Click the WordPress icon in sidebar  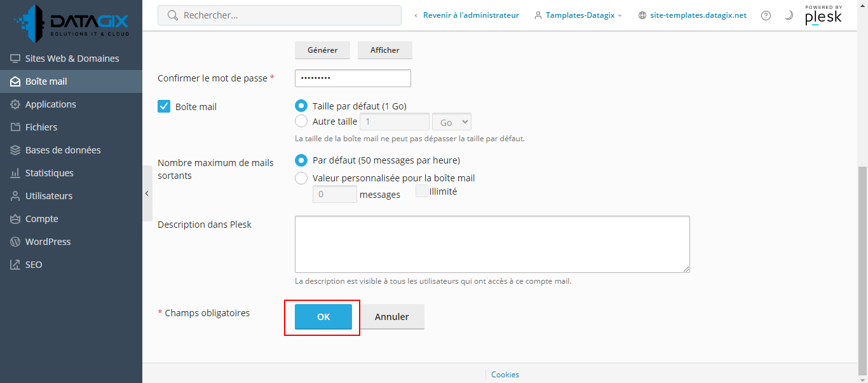[15, 242]
